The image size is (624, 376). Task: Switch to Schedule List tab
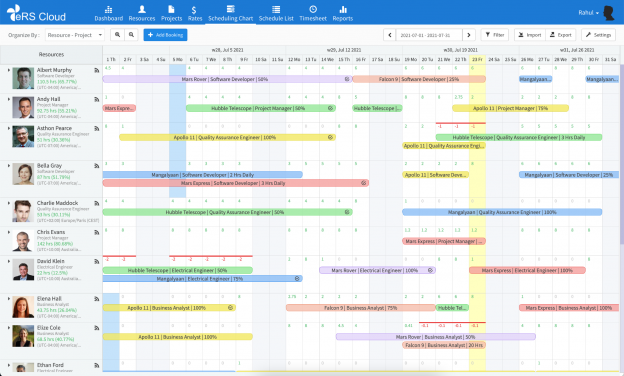click(x=276, y=13)
